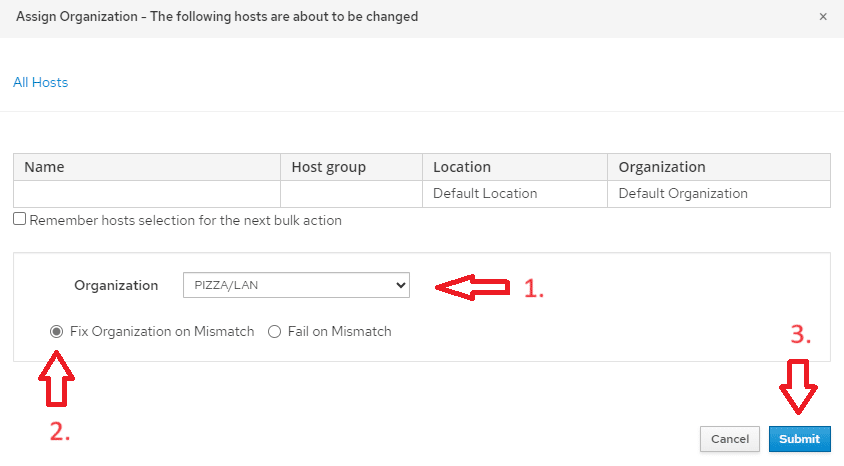Select the Fix Organization on Mismatch radio
844x466 pixels.
click(56, 331)
